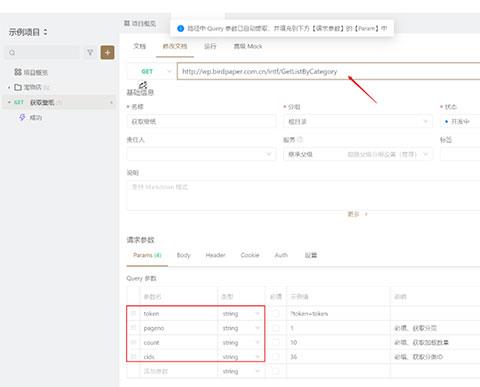The height and width of the screenshot is (387, 480).
Task: Click the request URL input field
Action: pyautogui.click(x=328, y=71)
